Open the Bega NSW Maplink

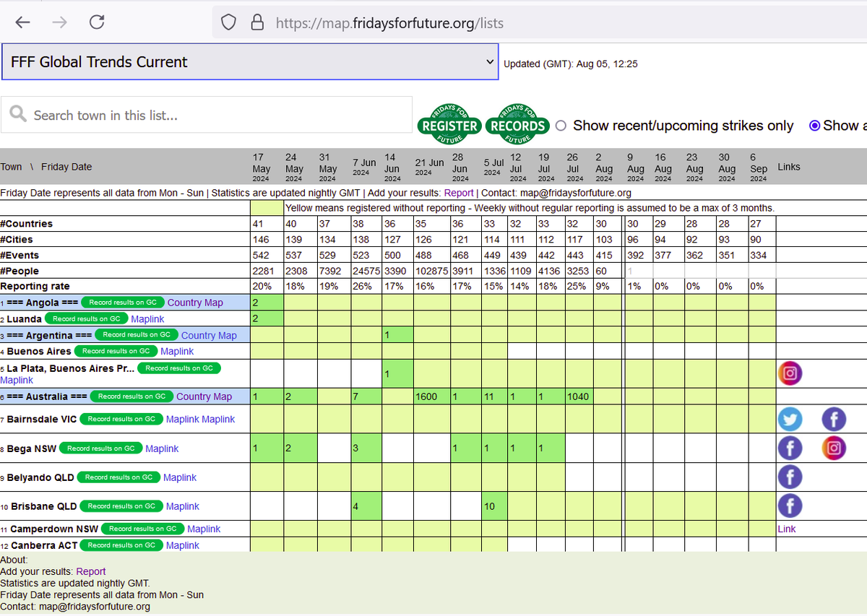click(x=162, y=448)
